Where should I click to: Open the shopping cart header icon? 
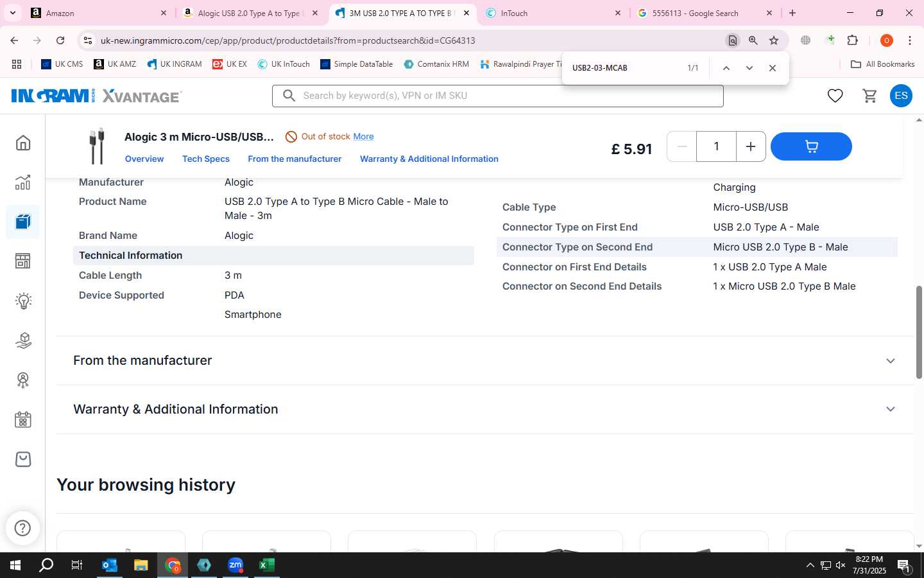[x=870, y=96]
